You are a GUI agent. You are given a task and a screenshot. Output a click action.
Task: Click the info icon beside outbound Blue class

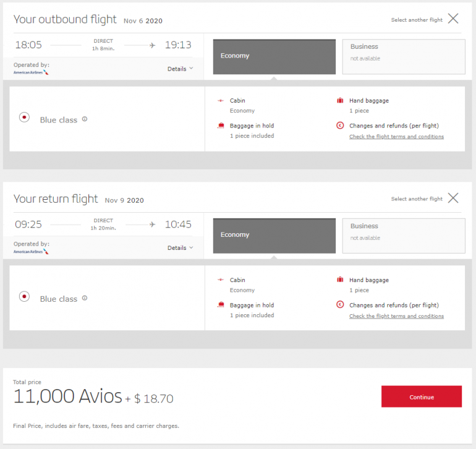[x=85, y=119]
